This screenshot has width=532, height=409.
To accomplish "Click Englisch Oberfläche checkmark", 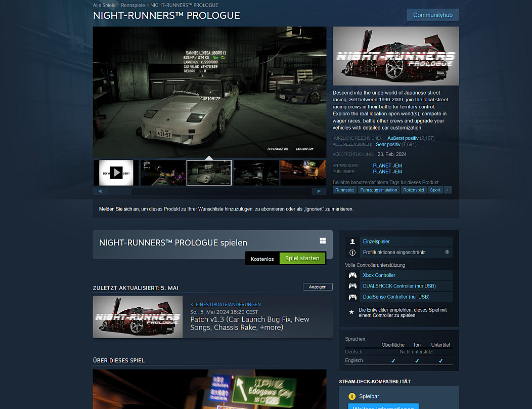I will click(393, 361).
